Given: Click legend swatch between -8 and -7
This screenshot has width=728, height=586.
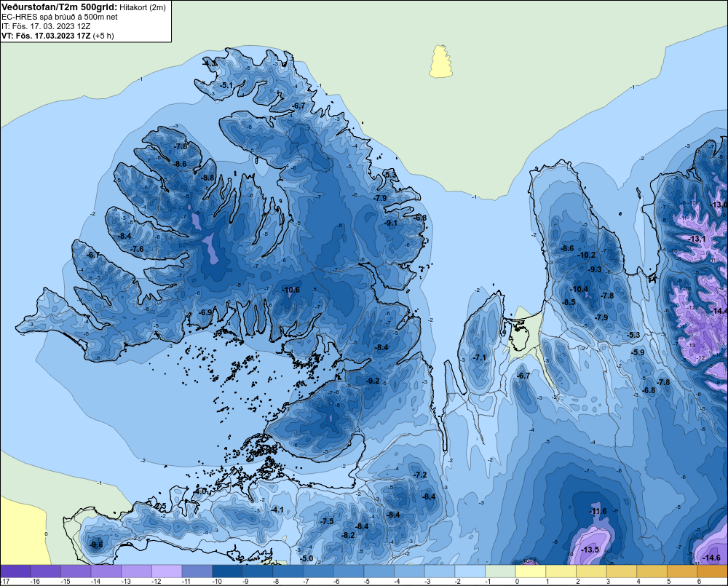Looking at the screenshot, I should click(x=288, y=571).
